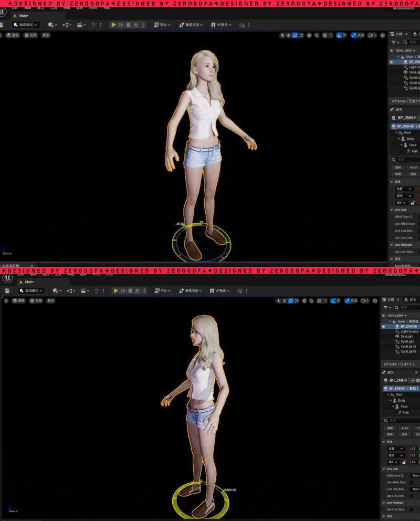Viewport: 420px width, 521px height.
Task: Toggle BP_ZMH30 visibility eye in the lower outliner
Action: (384, 327)
